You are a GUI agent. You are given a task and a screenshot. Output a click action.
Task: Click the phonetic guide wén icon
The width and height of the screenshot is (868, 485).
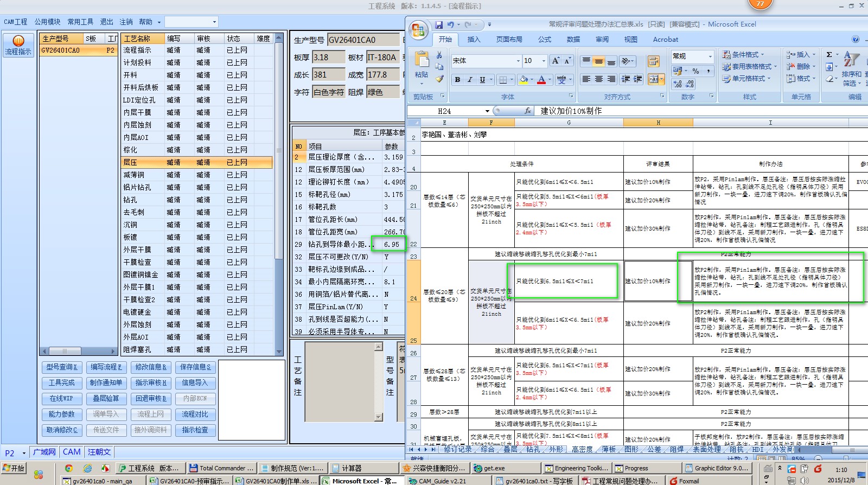(561, 80)
